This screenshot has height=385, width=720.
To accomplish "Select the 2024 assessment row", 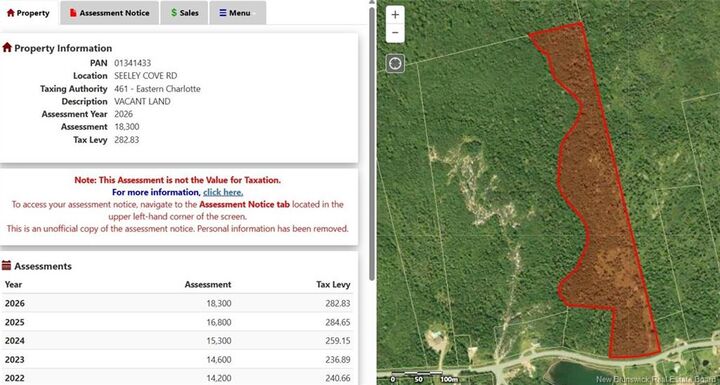I will tap(178, 341).
